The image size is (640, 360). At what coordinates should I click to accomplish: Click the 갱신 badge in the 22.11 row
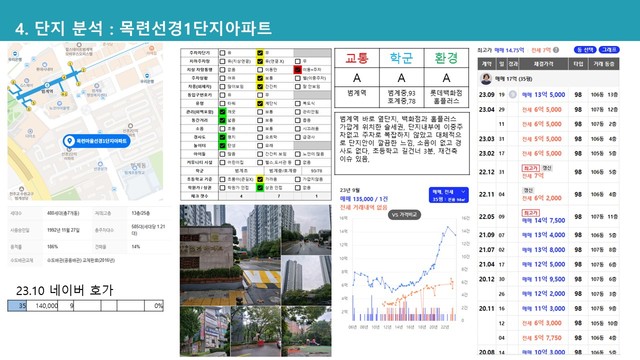[x=528, y=190]
